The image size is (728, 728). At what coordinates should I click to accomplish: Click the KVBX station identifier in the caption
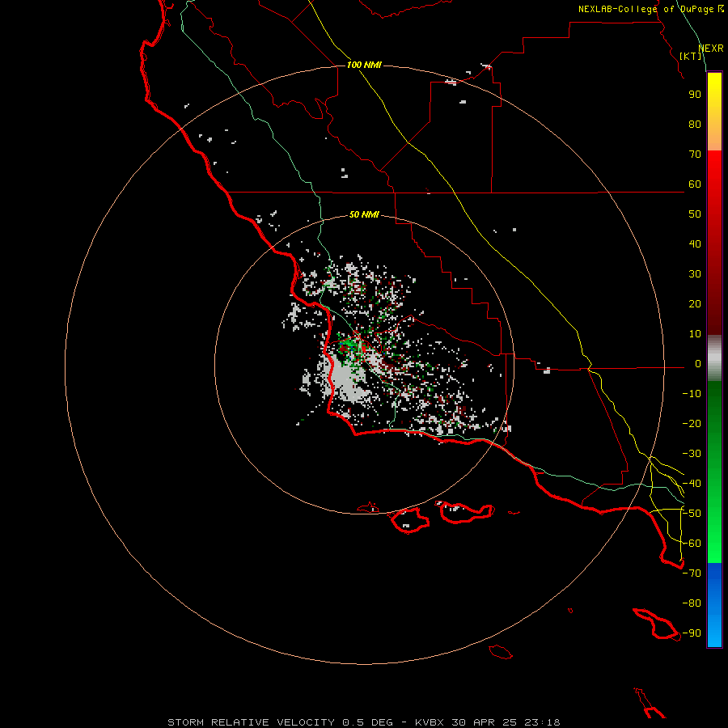click(429, 722)
